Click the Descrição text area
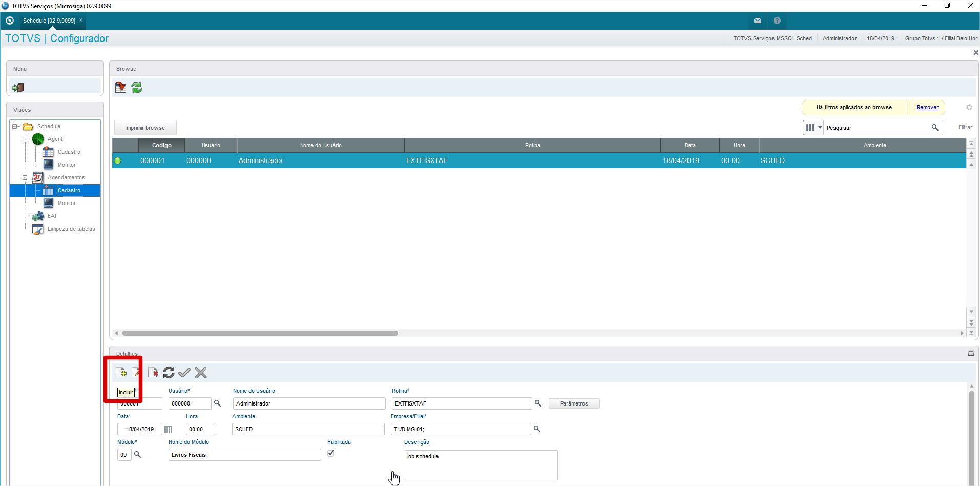Viewport: 980px width, 486px height. click(481, 465)
